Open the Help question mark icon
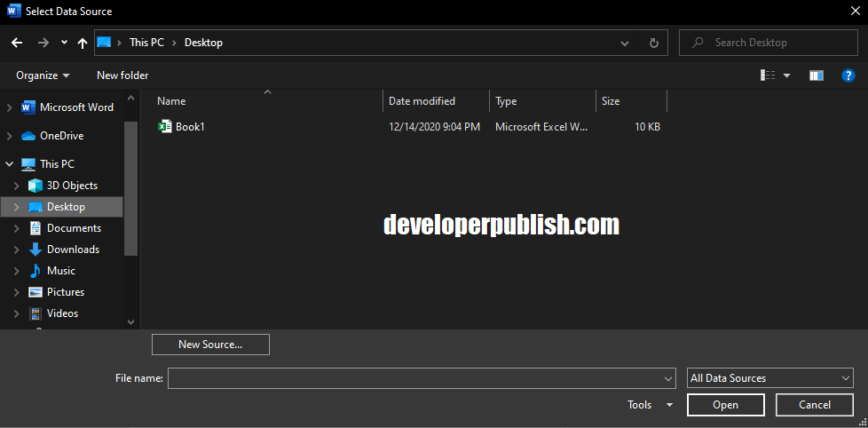The width and height of the screenshot is (868, 428). click(x=848, y=75)
